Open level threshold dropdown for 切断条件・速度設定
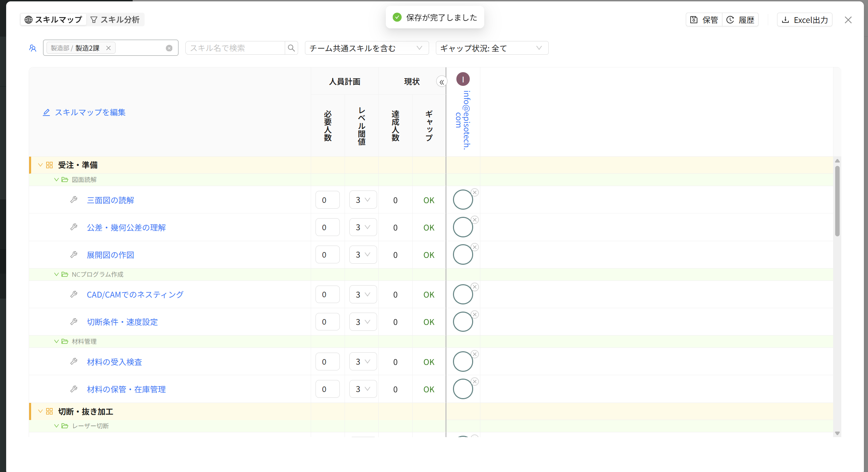 (363, 322)
